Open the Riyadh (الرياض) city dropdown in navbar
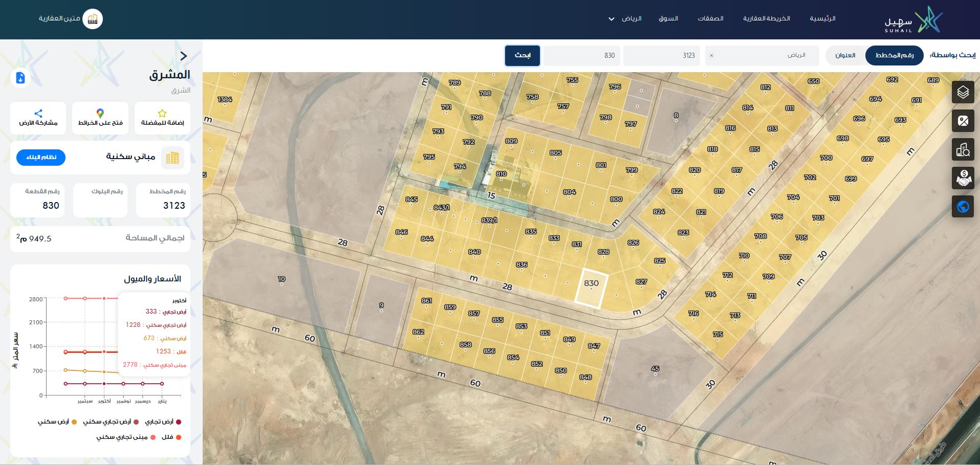Viewport: 980px width, 465px height. click(x=625, y=19)
